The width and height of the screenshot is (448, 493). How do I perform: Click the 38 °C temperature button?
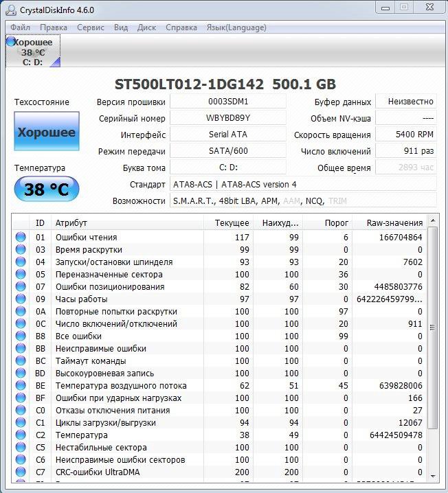click(46, 190)
